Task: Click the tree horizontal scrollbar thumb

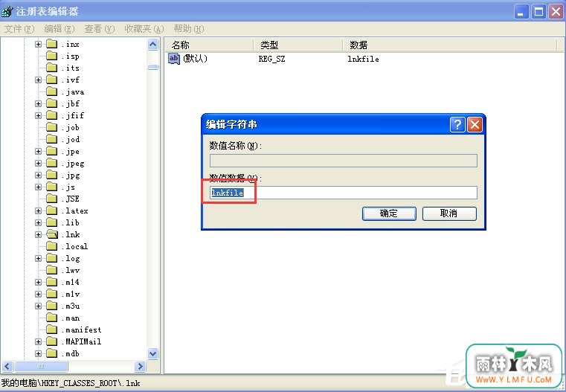Action: 41,367
